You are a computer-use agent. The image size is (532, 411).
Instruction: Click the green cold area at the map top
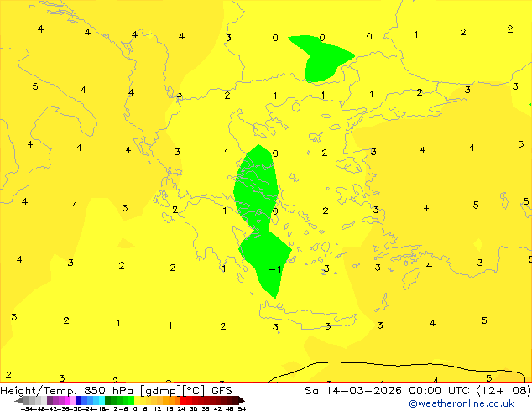coord(321,60)
